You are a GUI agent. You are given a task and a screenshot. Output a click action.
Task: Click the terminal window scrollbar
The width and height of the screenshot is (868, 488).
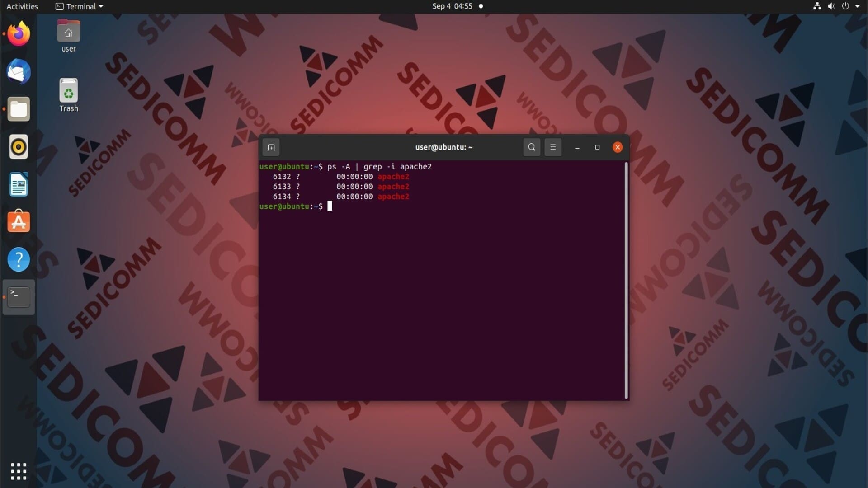[x=626, y=281]
